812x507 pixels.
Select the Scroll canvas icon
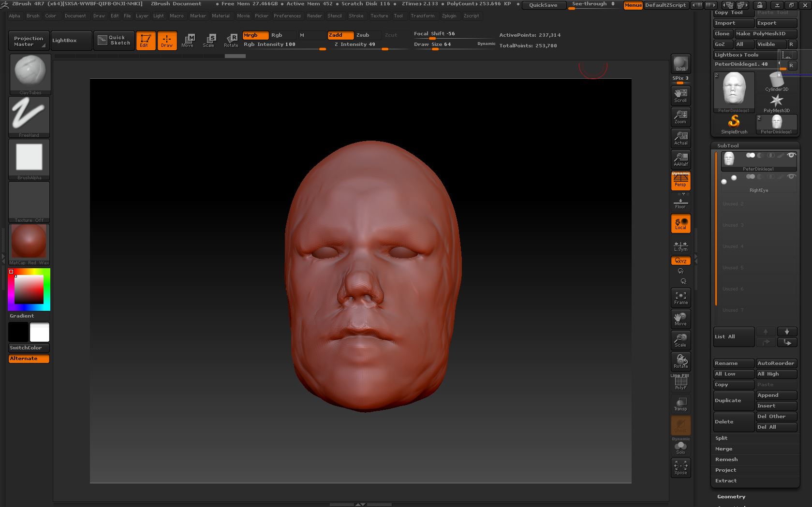coord(680,95)
